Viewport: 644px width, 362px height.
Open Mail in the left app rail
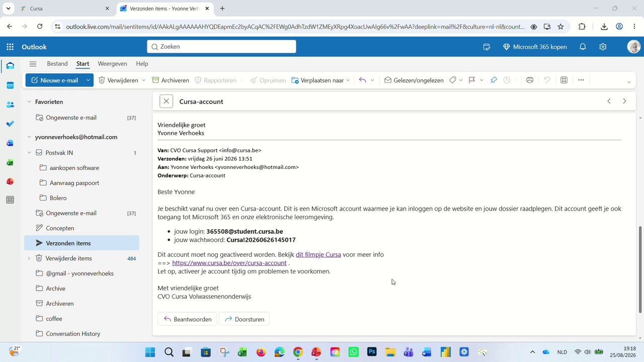pos(10,66)
